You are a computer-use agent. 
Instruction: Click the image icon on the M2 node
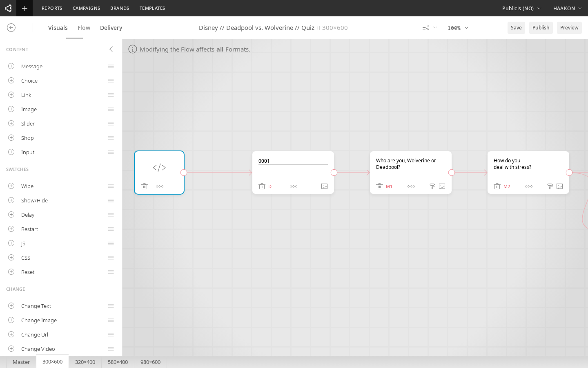559,186
